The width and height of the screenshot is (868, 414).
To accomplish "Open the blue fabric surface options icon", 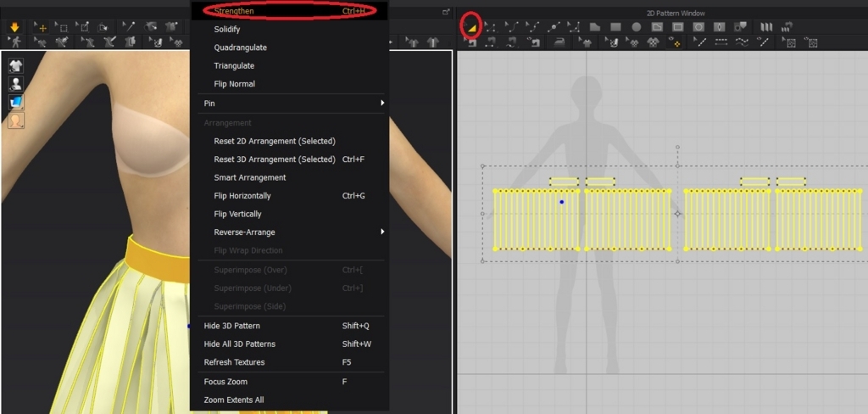I will point(16,102).
